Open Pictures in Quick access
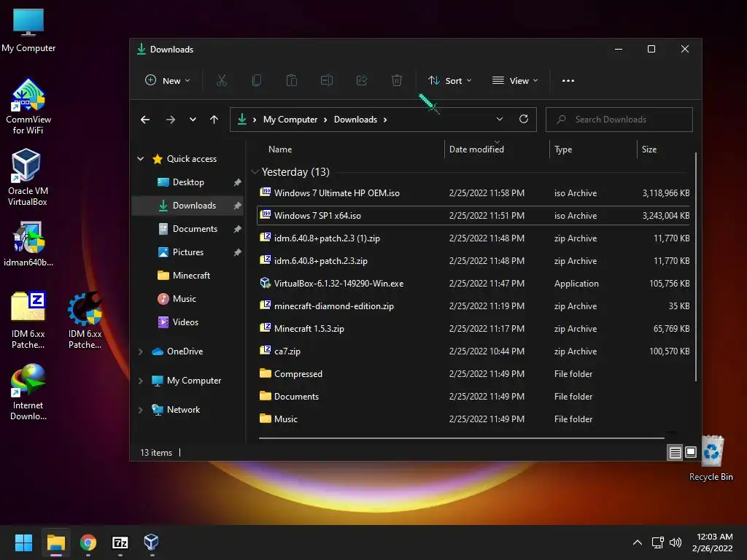747x560 pixels. point(187,252)
